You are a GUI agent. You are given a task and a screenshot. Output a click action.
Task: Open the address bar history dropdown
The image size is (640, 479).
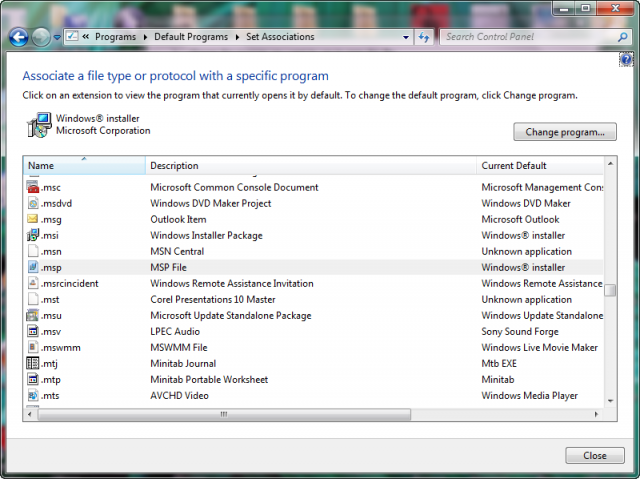[406, 37]
